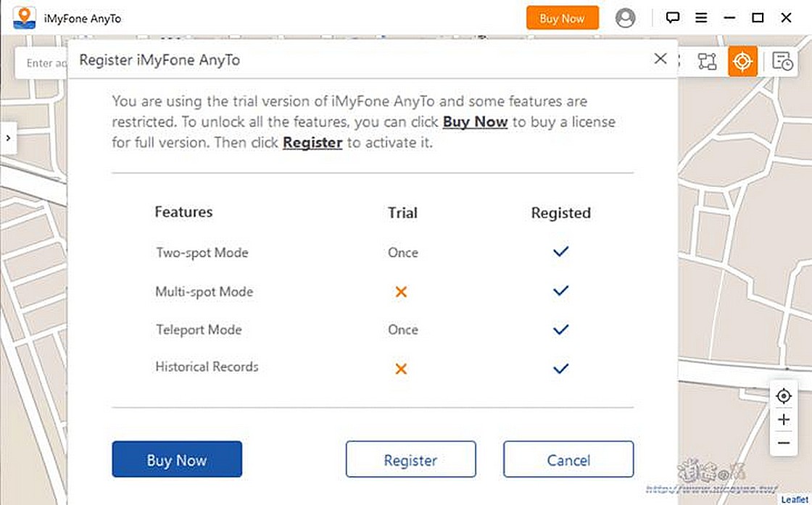This screenshot has height=505, width=812.
Task: Zoom out using the map minus icon
Action: coord(784,443)
